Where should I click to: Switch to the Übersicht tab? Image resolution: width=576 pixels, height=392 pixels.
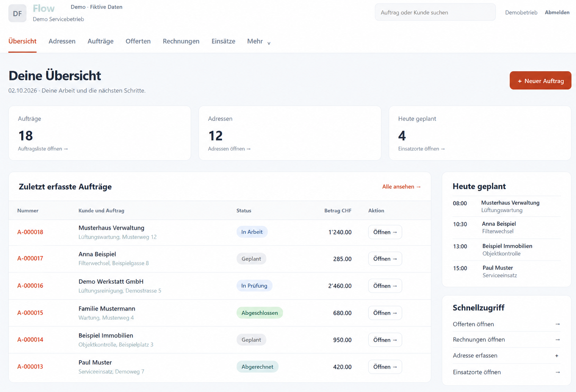pos(22,41)
